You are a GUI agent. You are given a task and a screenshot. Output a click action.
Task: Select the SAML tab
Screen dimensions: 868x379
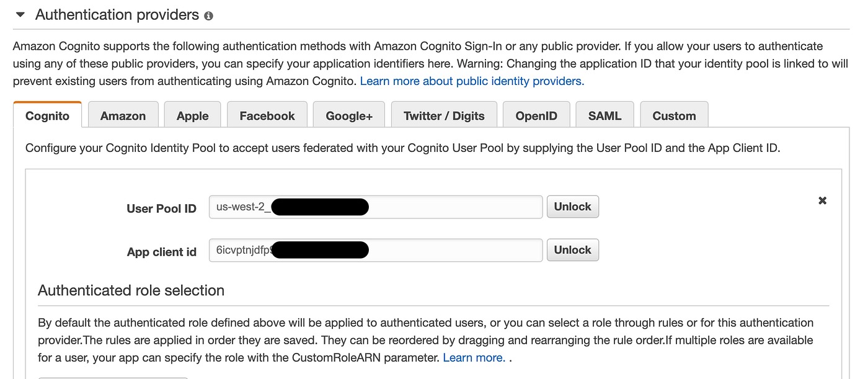[604, 116]
